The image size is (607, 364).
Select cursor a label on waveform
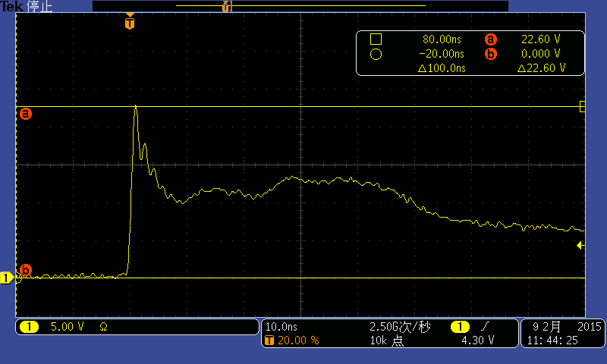[26, 114]
